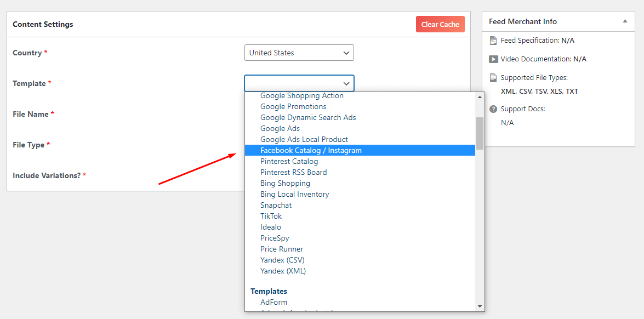Image resolution: width=644 pixels, height=319 pixels.
Task: Click the Supported File Types icon
Action: click(x=493, y=78)
